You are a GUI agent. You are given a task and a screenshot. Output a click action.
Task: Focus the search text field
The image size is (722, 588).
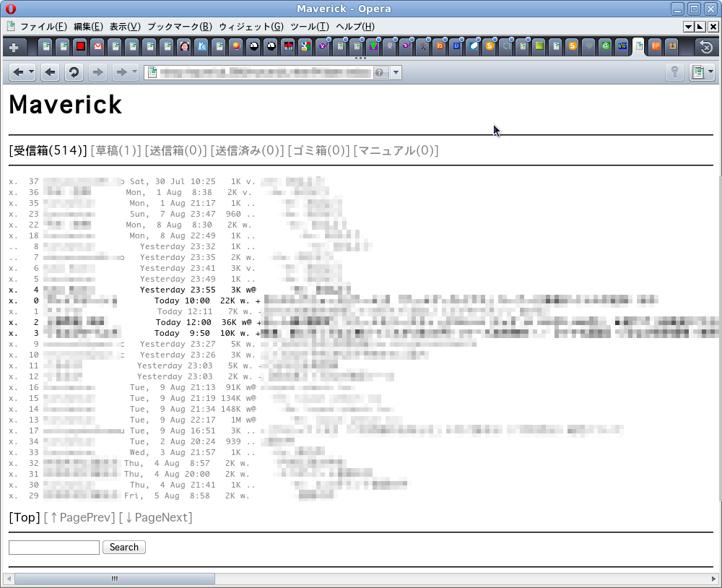point(54,548)
